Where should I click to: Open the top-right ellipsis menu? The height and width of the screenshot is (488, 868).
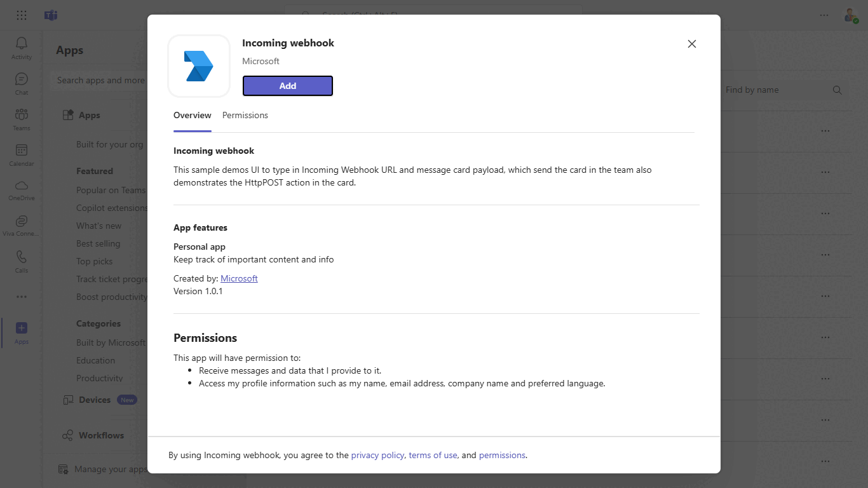(824, 15)
